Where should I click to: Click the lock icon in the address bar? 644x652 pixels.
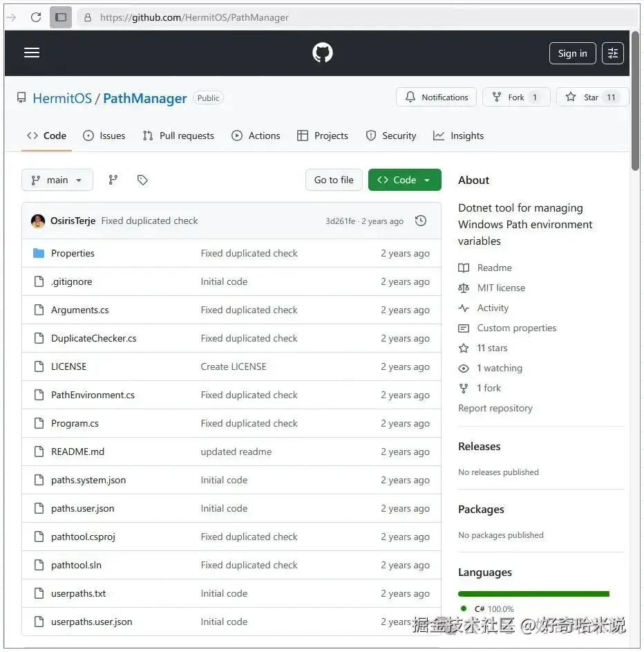88,17
